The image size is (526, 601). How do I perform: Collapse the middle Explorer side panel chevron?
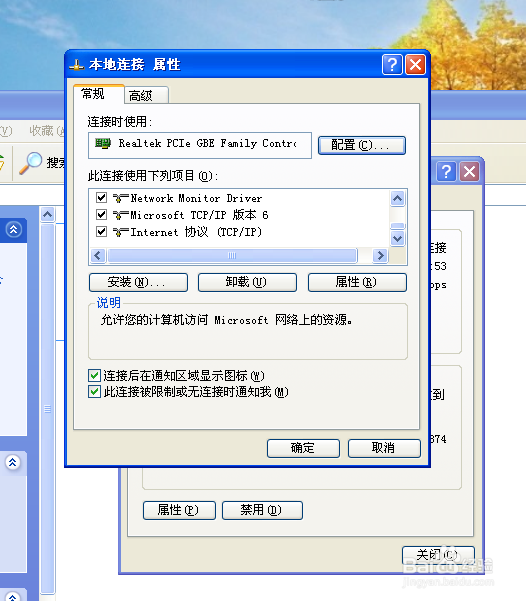[x=13, y=462]
